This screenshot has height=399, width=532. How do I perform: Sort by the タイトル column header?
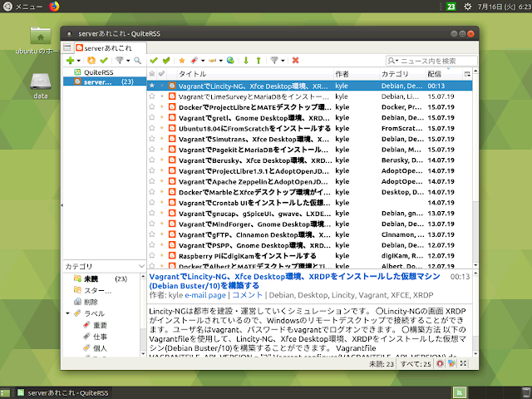click(255, 74)
